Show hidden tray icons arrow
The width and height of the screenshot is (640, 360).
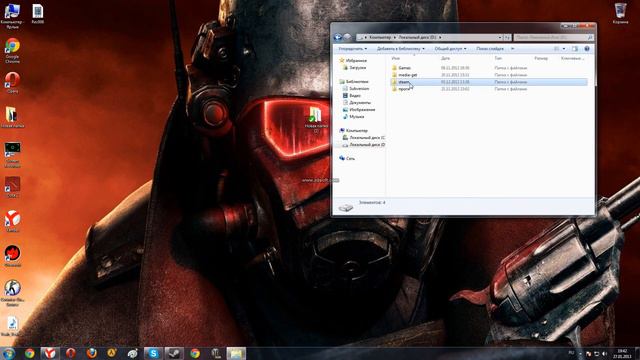580,353
